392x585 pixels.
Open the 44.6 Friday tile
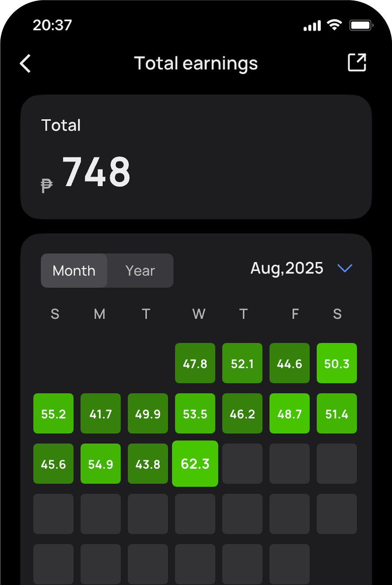289,363
